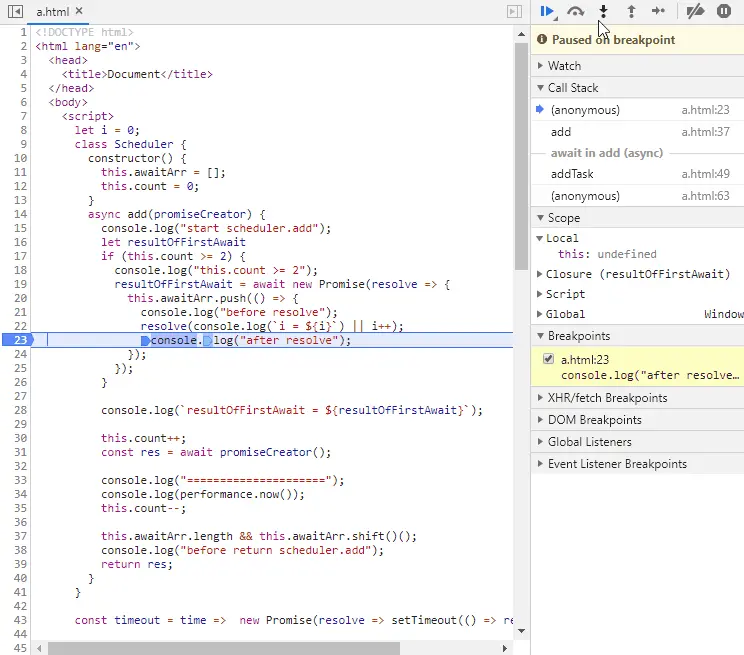
Task: Toggle pause on exceptions
Action: (724, 11)
